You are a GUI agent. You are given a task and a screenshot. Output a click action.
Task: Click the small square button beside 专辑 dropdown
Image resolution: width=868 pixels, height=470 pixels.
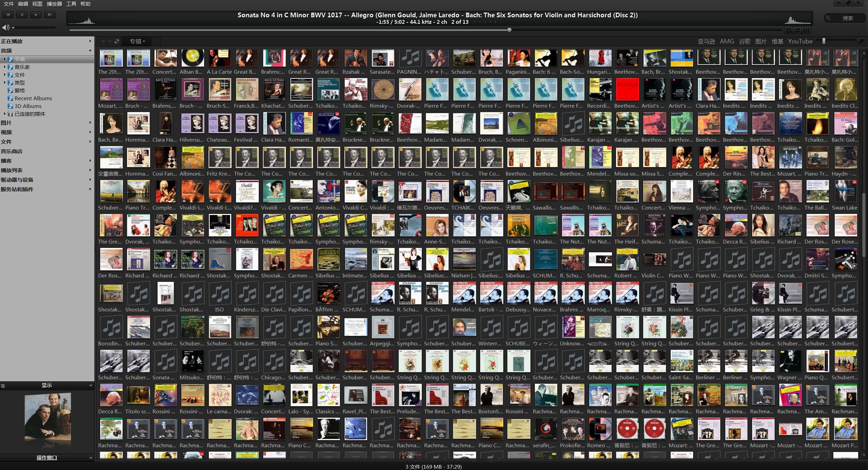(x=156, y=41)
